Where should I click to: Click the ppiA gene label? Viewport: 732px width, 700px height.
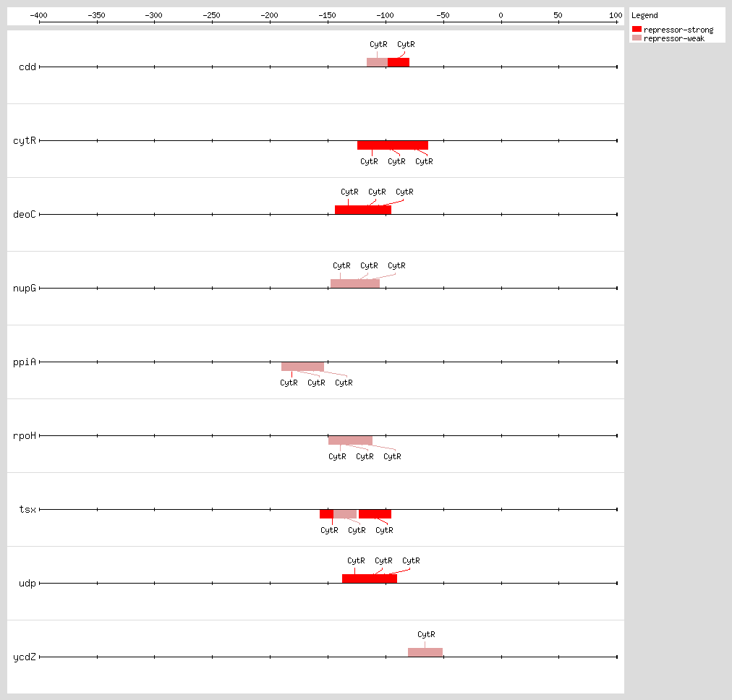tap(25, 362)
